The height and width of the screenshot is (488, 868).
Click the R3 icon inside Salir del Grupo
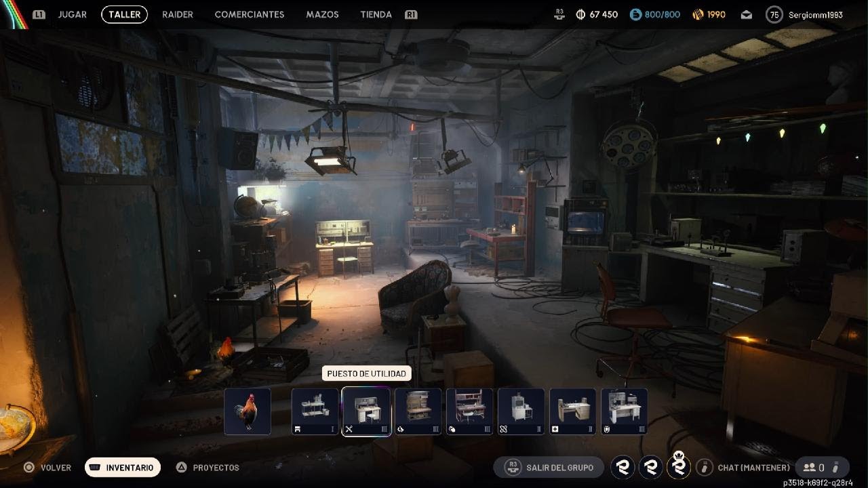pyautogui.click(x=513, y=467)
